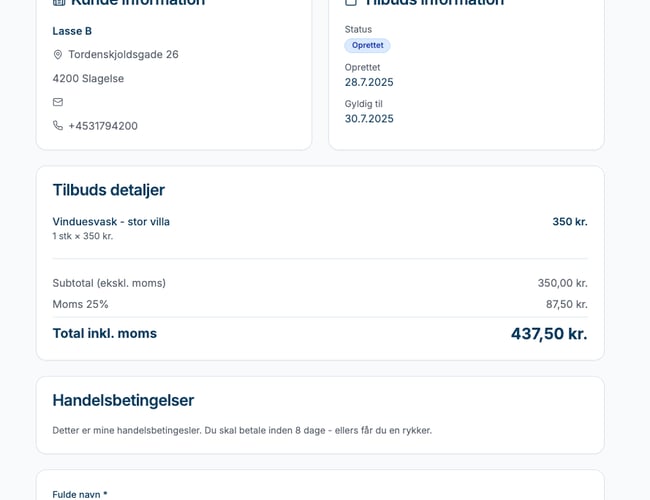Viewport: 650px width, 500px height.
Task: Click the created date 28.7.2025
Action: [x=369, y=82]
